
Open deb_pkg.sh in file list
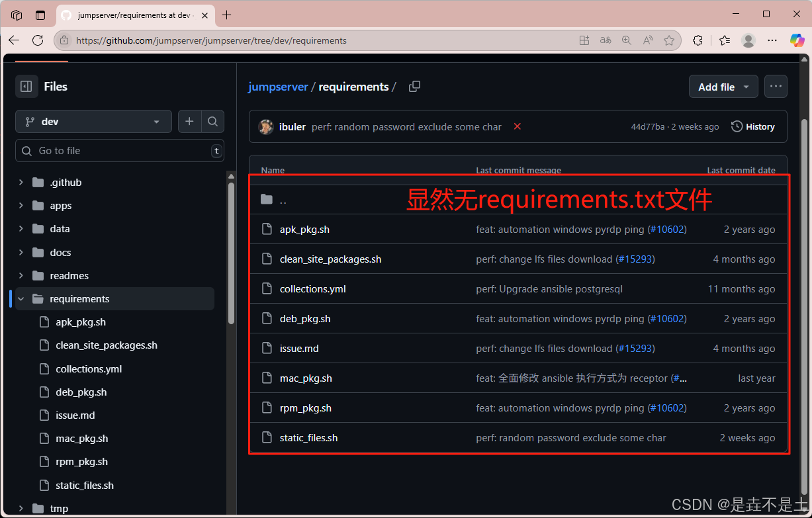305,319
